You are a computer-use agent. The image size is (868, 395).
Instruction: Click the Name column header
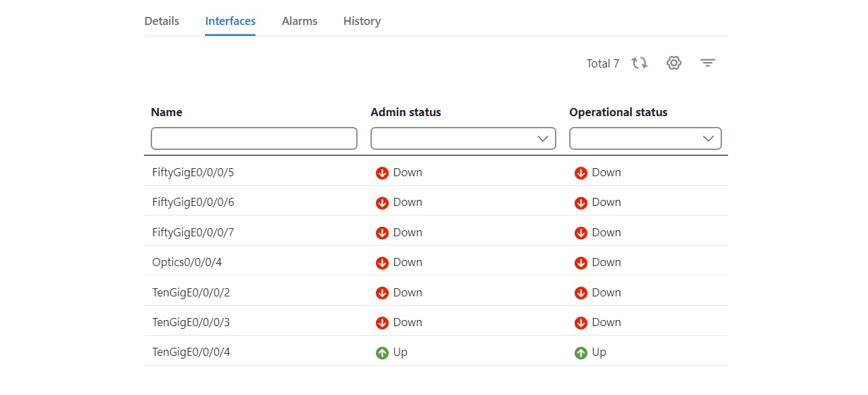pyautogui.click(x=166, y=112)
